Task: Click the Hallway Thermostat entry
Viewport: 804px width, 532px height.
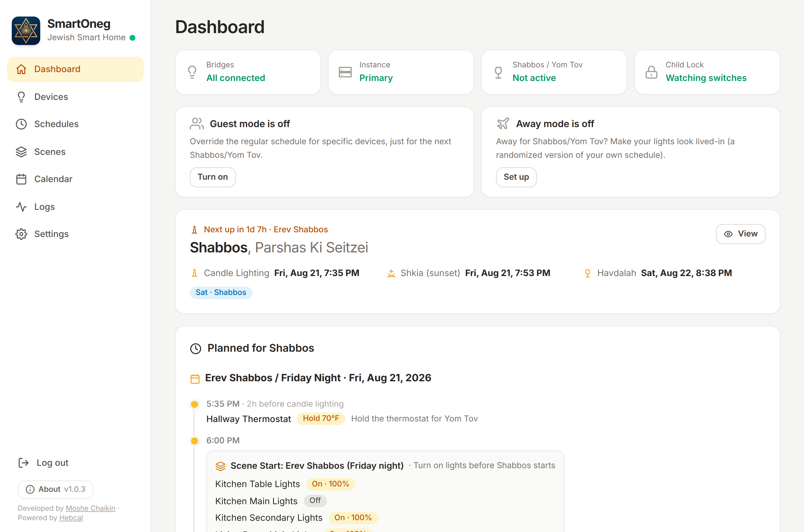Action: 249,419
